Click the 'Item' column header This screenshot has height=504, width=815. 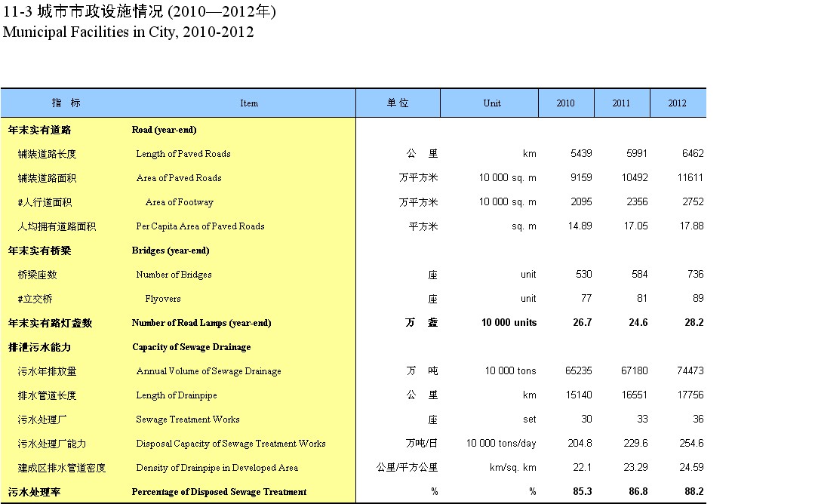click(249, 103)
